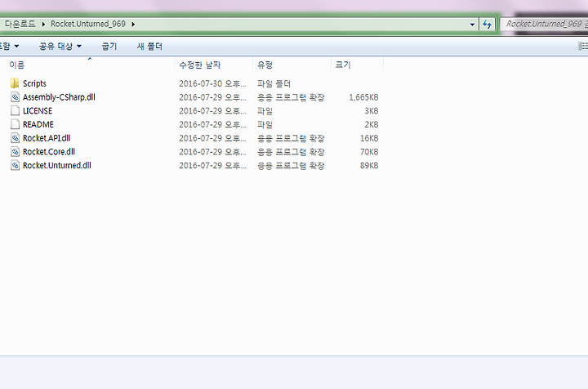Sort by the 유형 column header
Screen dimensions: 588x389
292,65
